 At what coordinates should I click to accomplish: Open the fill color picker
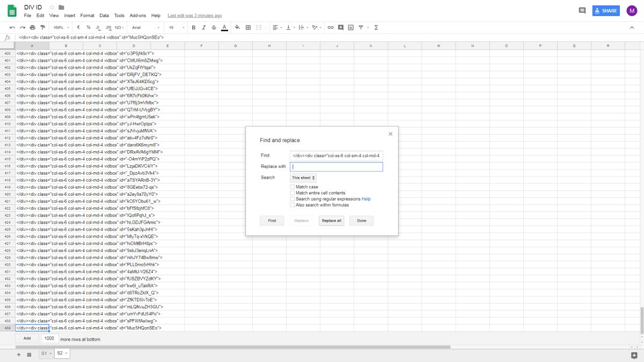[x=238, y=27]
